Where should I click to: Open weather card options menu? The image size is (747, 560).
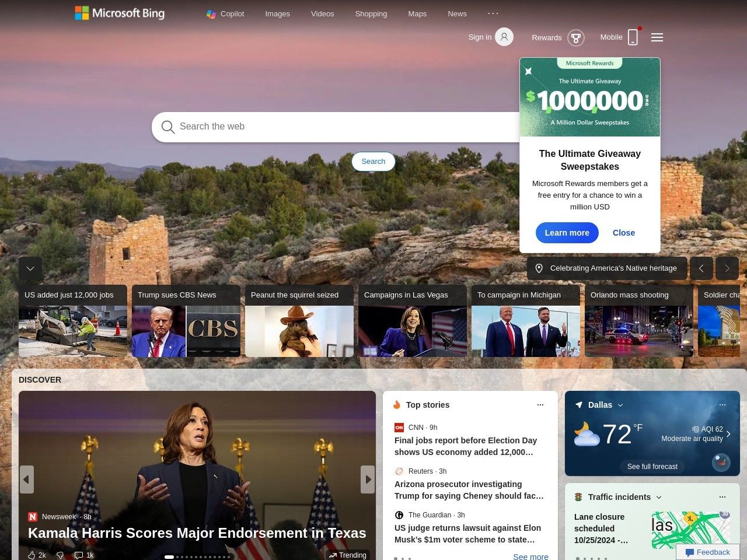[722, 405]
